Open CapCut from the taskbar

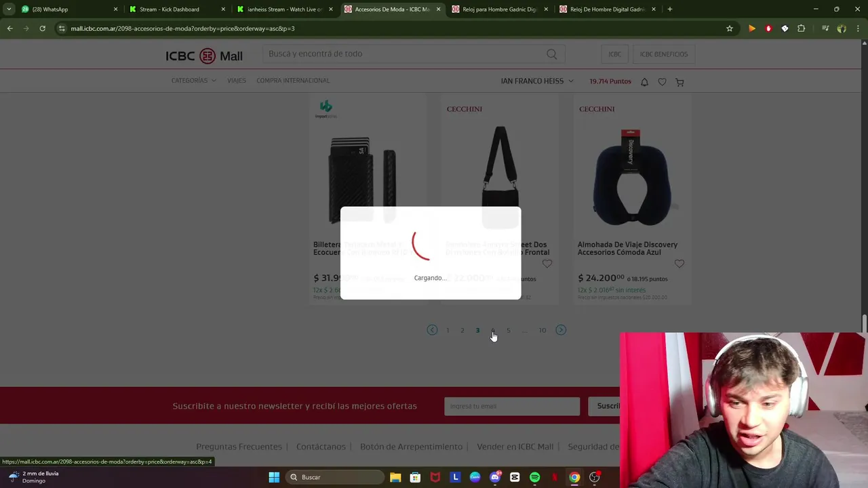point(515,477)
